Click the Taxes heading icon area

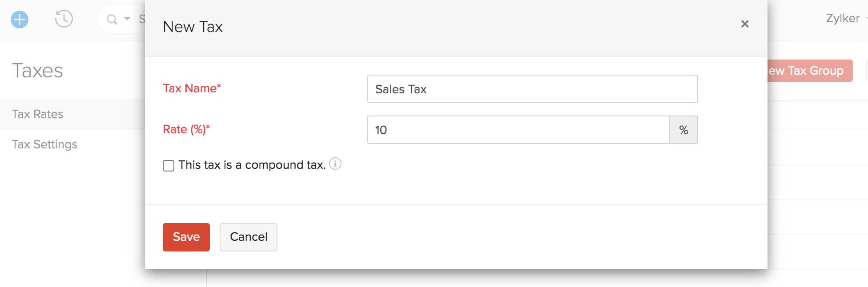(37, 70)
